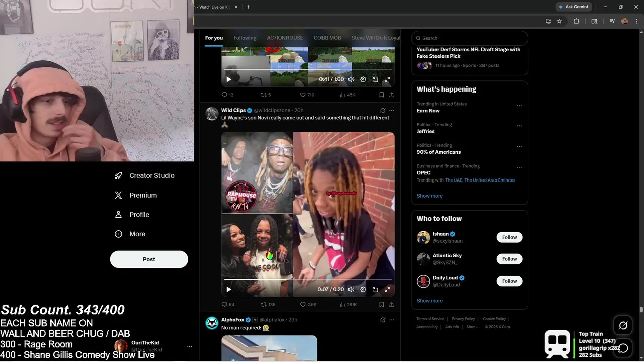Play the Lil Wayne's son video
This screenshot has height=362, width=644.
[x=229, y=289]
